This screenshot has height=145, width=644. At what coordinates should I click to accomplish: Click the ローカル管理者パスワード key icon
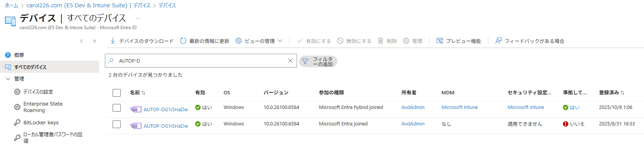[17, 138]
